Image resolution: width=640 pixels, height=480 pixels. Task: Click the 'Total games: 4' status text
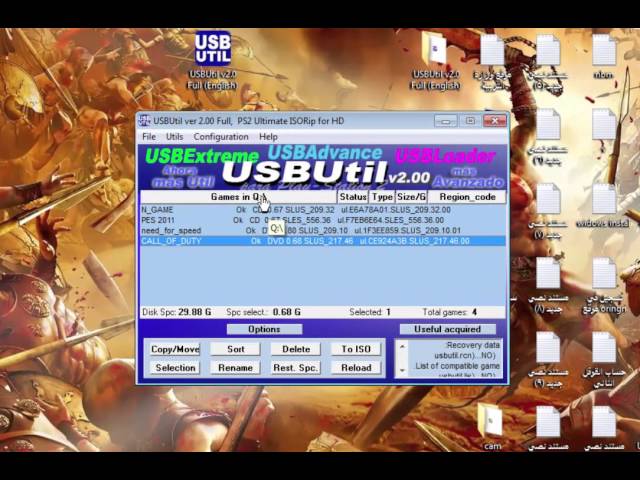point(450,312)
